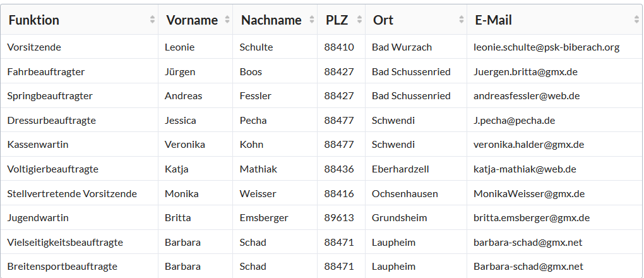
Task: Click sort arrows in Vorname header
Action: click(x=227, y=20)
